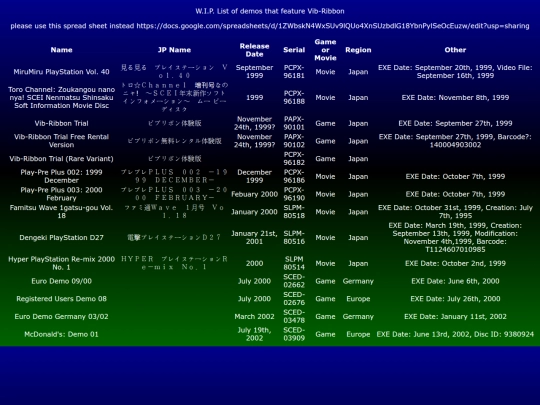Select serial 'PAPX-90102'
The width and height of the screenshot is (540, 405).
click(294, 141)
